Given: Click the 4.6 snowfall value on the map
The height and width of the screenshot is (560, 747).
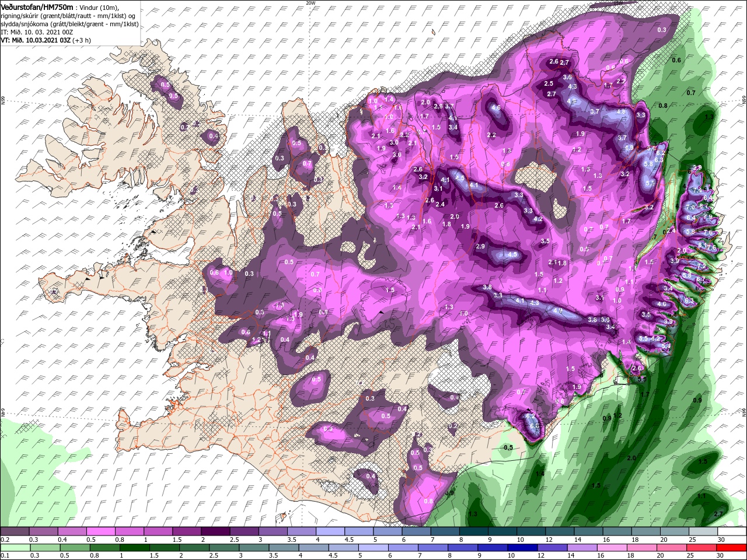Looking at the screenshot, I should tap(496, 108).
